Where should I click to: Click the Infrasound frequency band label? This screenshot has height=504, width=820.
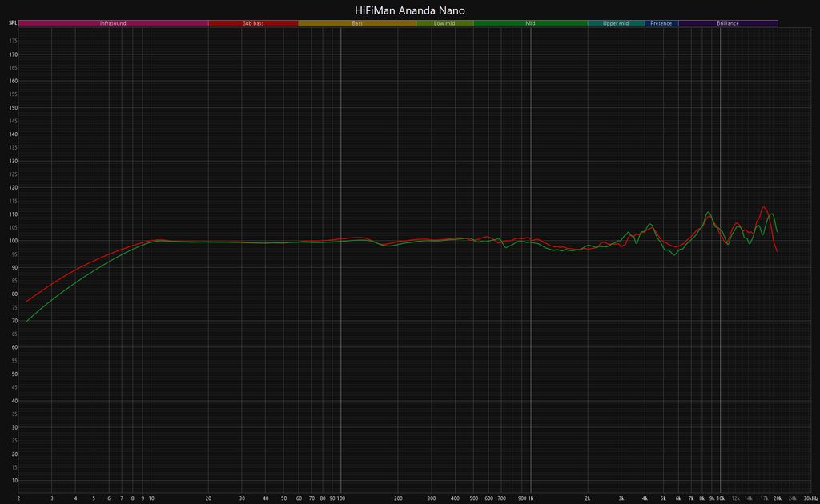(113, 23)
